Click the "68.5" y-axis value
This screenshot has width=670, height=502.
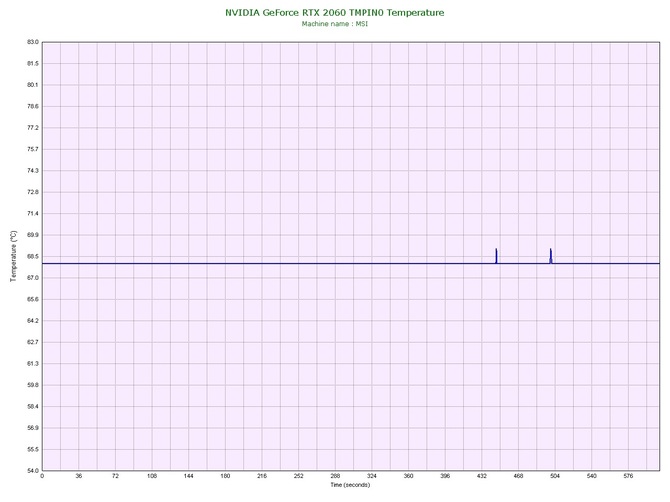(x=33, y=256)
